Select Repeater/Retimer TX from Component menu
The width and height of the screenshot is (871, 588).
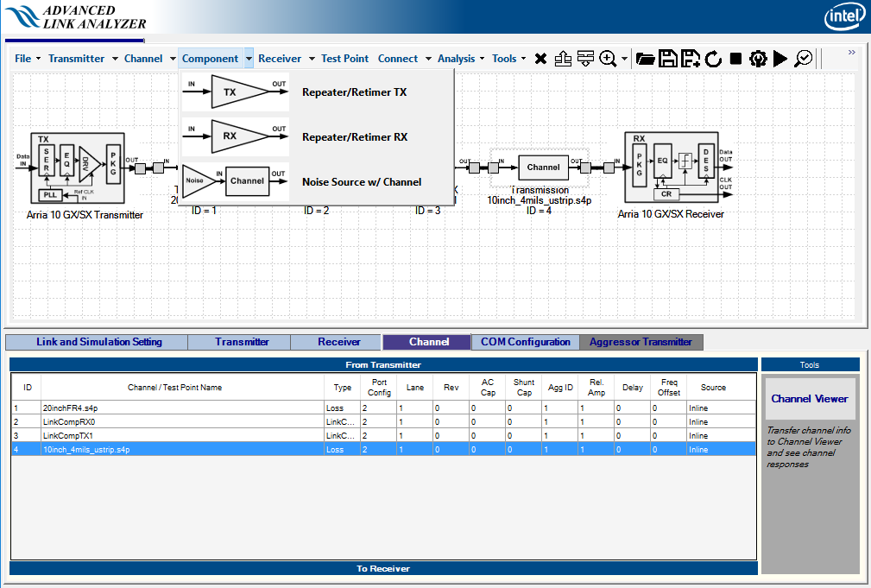354,92
